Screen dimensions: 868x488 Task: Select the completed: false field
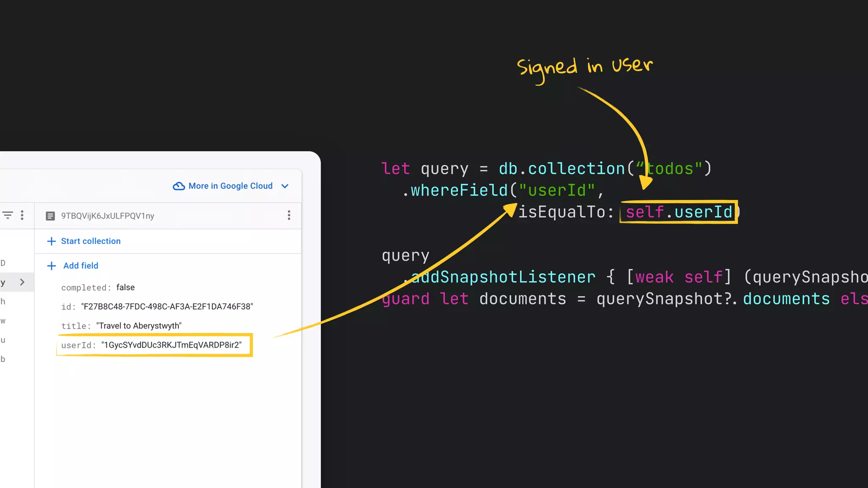pos(98,287)
